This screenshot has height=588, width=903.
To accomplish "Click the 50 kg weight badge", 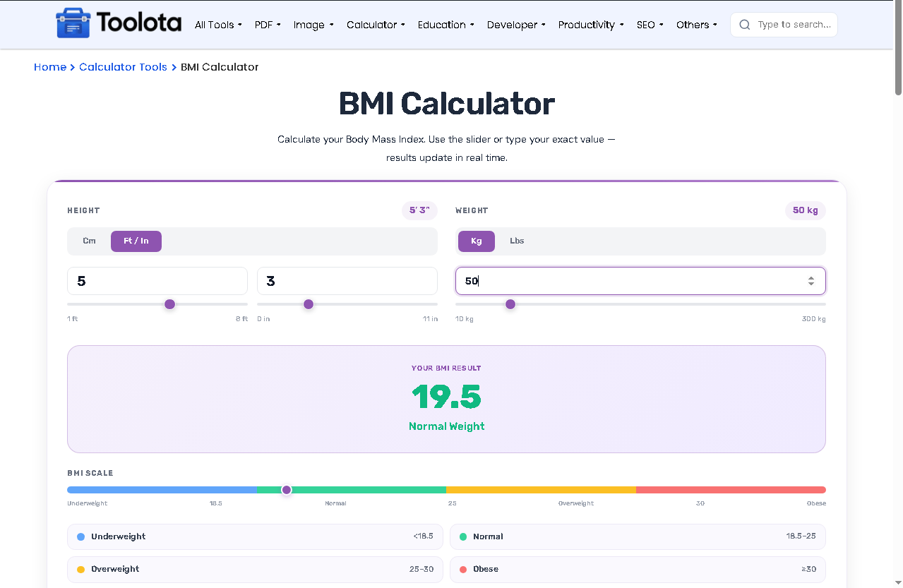I will click(x=806, y=210).
